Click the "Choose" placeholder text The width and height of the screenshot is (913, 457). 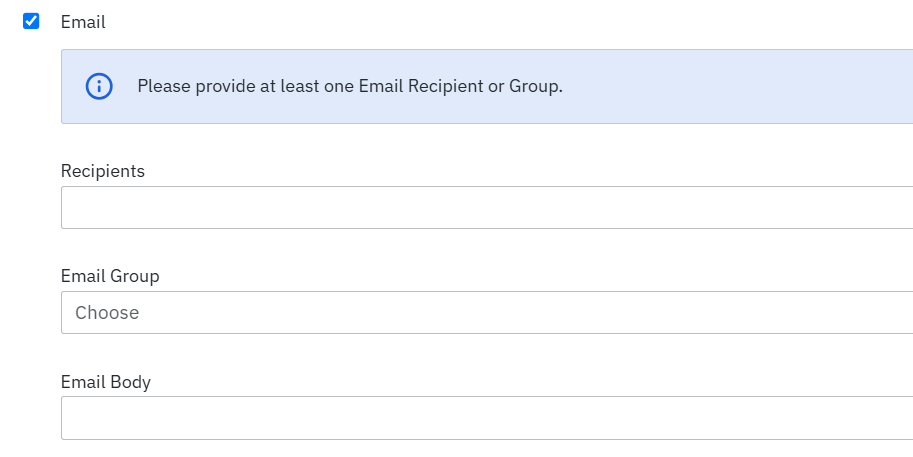click(x=107, y=313)
